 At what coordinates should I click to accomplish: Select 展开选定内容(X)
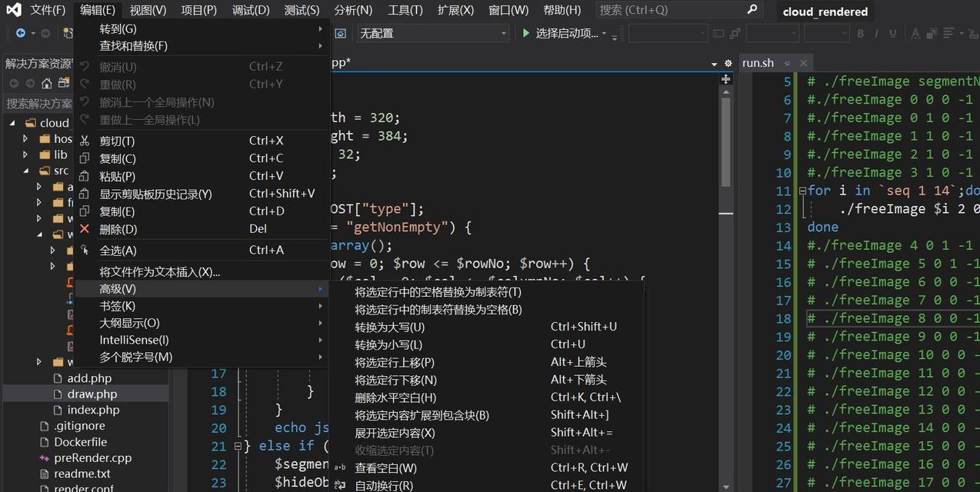tap(486, 433)
